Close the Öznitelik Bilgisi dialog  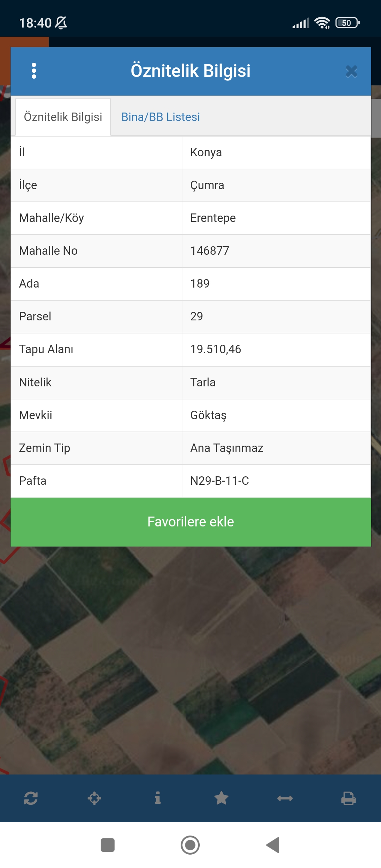click(351, 71)
